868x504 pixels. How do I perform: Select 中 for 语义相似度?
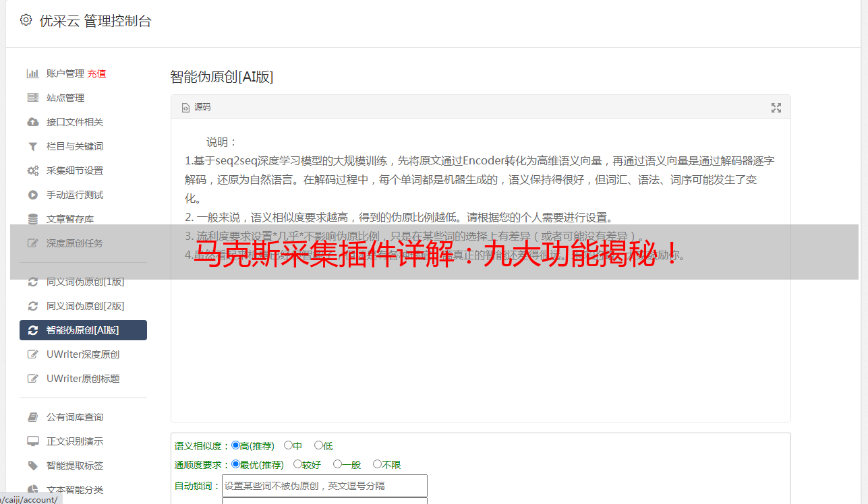click(x=288, y=445)
